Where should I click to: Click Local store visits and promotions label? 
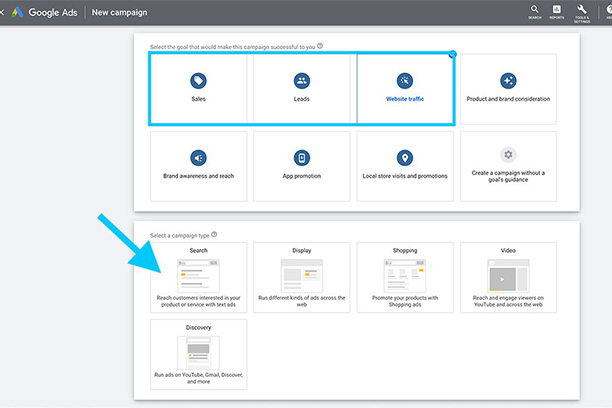click(405, 176)
